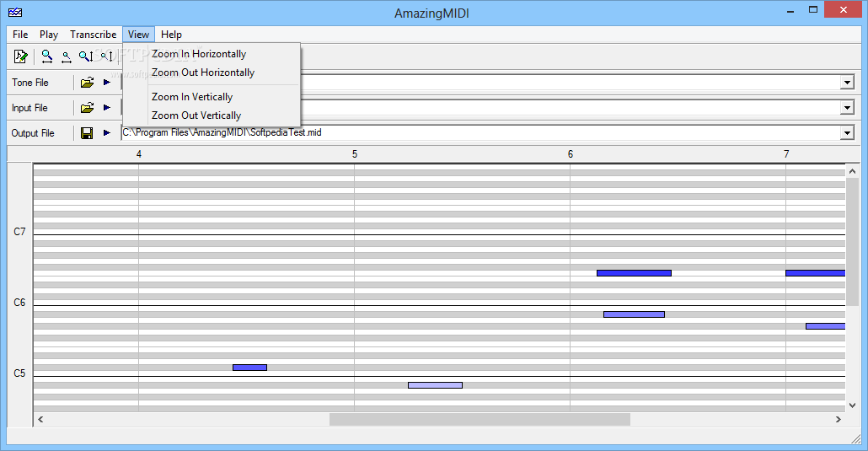Open a Tone File with folder icon
Screen dimensions: 868x451
(87, 83)
